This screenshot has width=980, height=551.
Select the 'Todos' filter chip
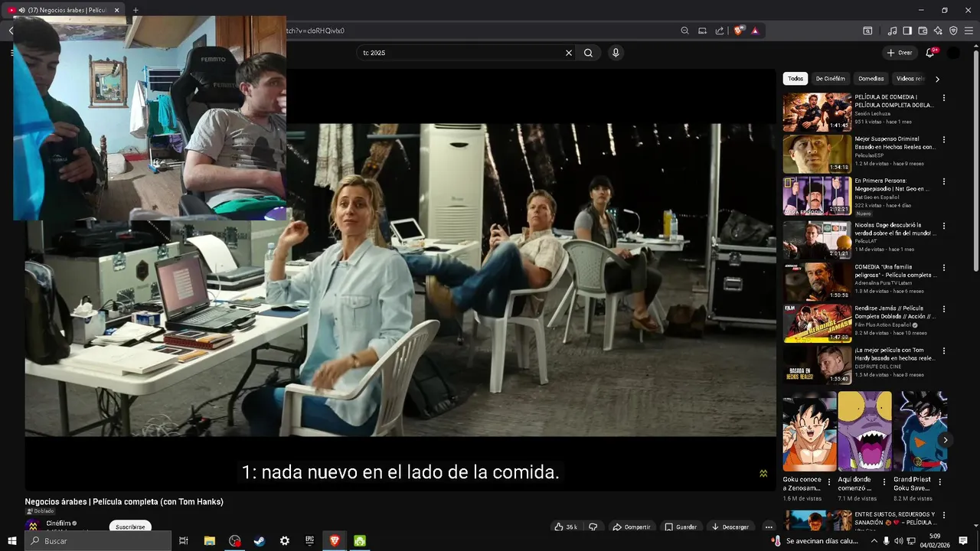(x=795, y=79)
